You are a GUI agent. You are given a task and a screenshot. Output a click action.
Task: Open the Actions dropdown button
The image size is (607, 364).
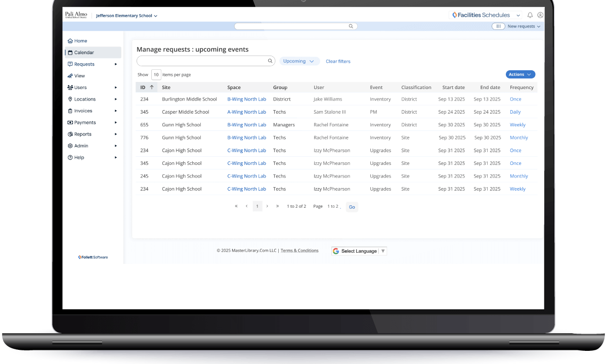coord(520,74)
